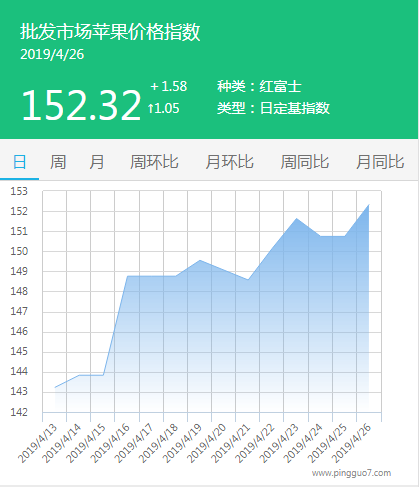Click the change value +1.58
Viewport: 419px width, 487px height.
[169, 86]
